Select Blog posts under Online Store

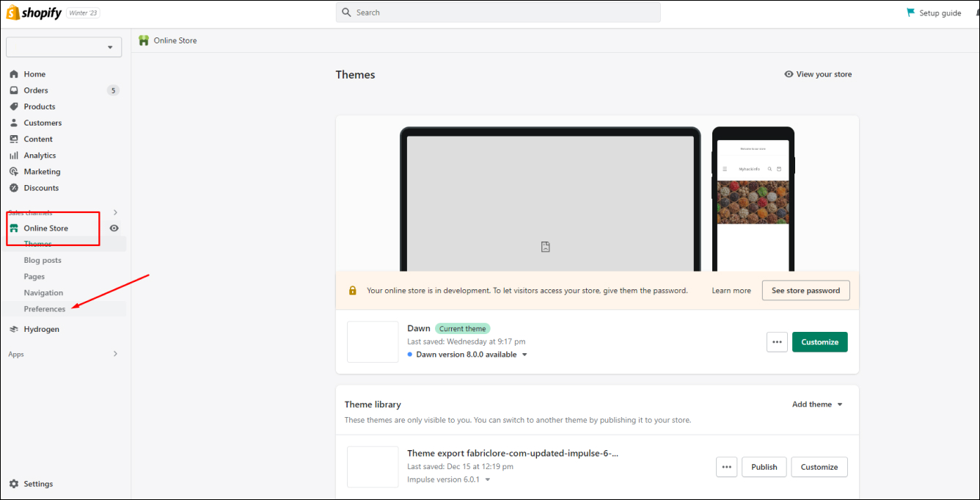coord(43,261)
